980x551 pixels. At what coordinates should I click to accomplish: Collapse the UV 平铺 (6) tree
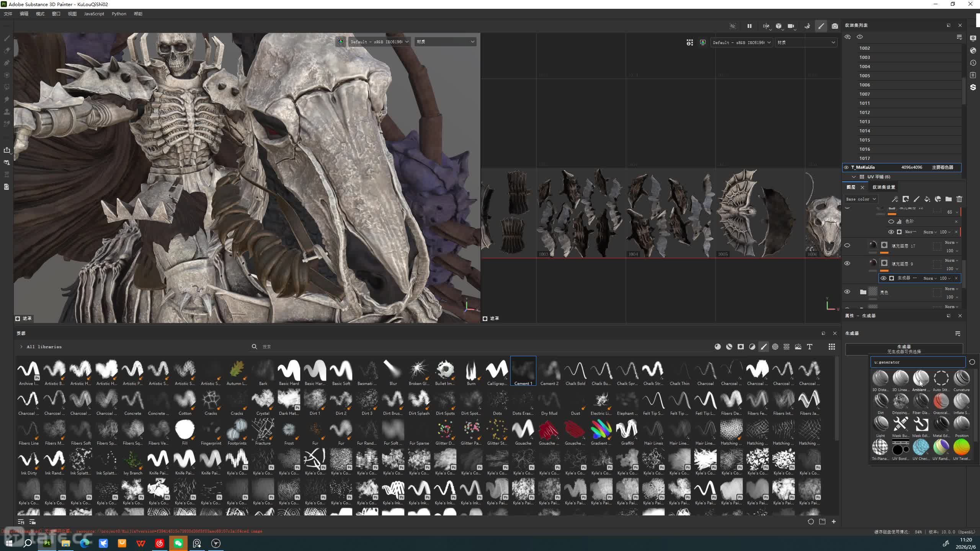(854, 177)
